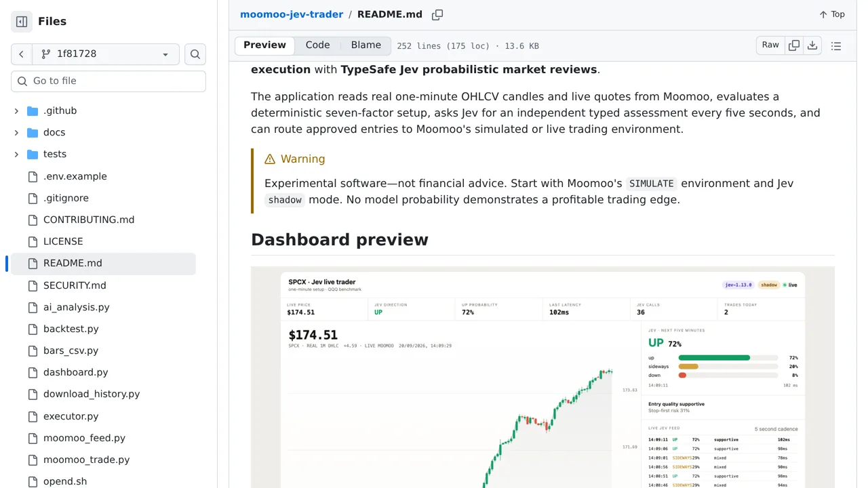Expand the tests folder chevron
The width and height of the screenshot is (868, 488).
[x=16, y=154]
